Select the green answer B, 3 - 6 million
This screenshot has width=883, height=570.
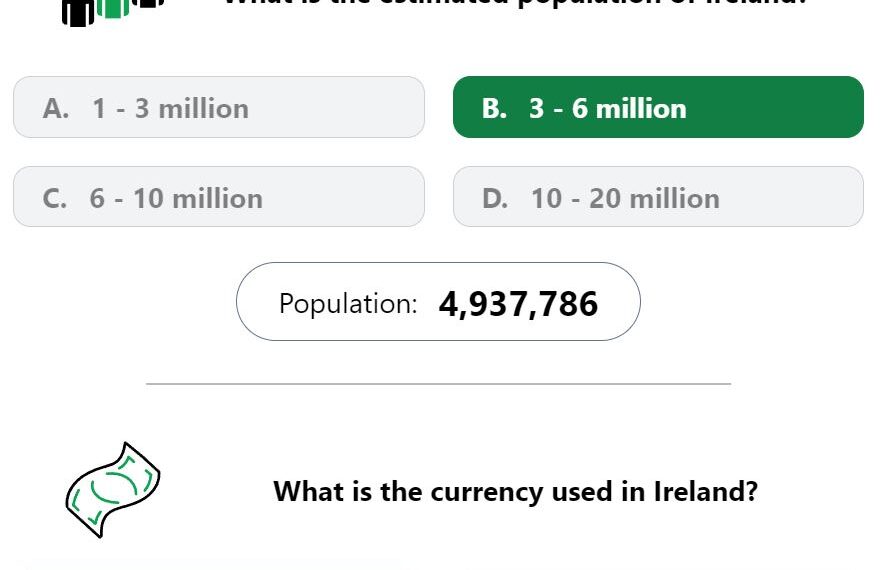coord(658,107)
